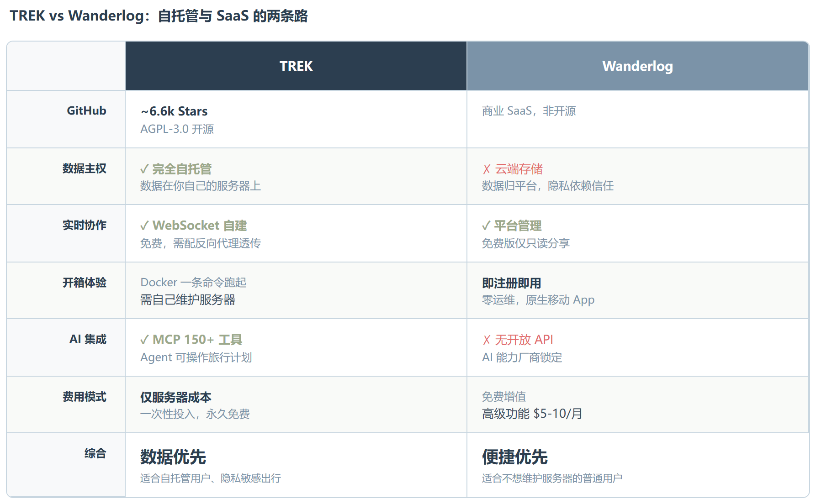The image size is (816, 504).
Task: Click the title 'TREK vs Wanderlog' heading
Action: coord(159,16)
